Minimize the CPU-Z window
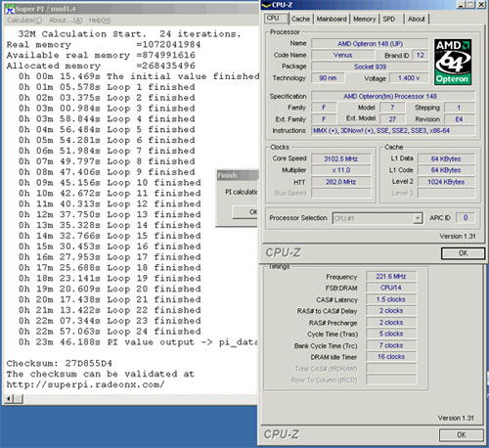 point(461,5)
